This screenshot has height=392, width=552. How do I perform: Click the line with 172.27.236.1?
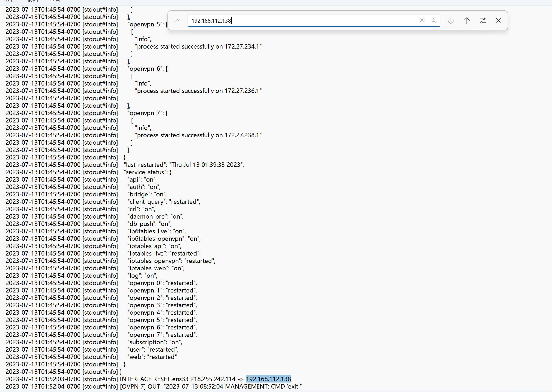198,91
